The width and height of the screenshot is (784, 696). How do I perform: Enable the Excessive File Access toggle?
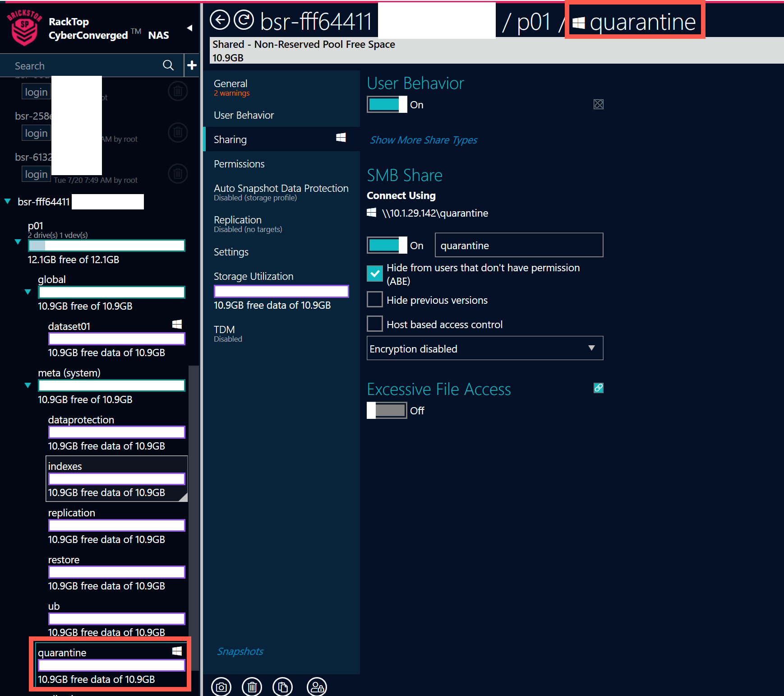387,411
